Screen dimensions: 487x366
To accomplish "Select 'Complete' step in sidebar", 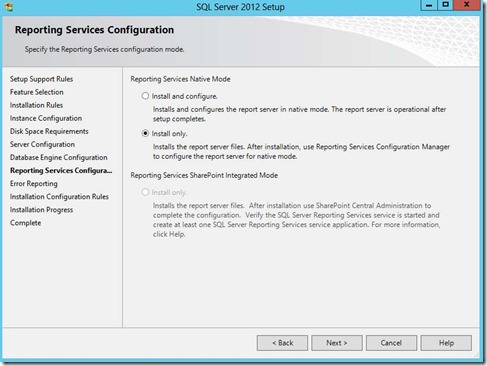I will click(26, 223).
